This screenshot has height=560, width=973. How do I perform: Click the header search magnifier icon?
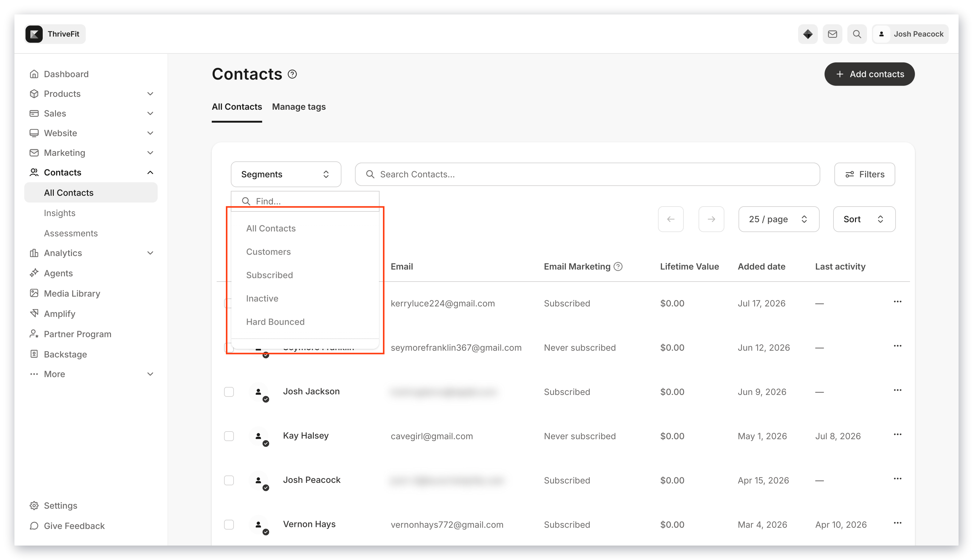[x=857, y=34]
